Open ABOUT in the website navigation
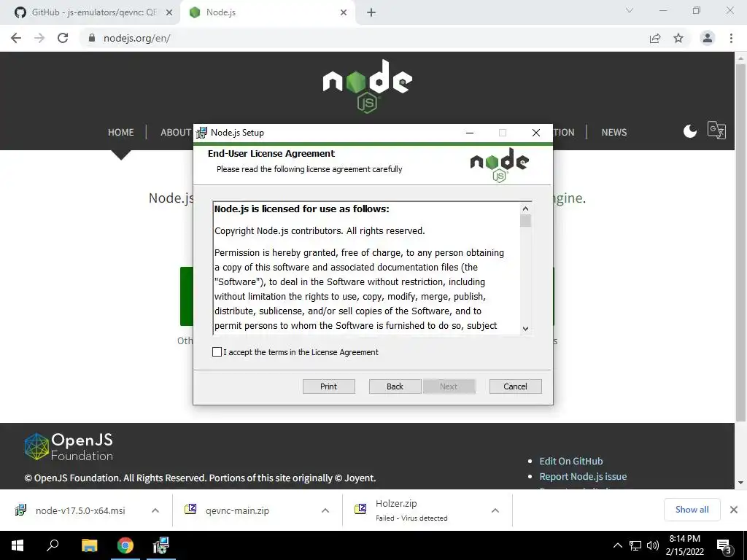The image size is (747, 560). 176,133
